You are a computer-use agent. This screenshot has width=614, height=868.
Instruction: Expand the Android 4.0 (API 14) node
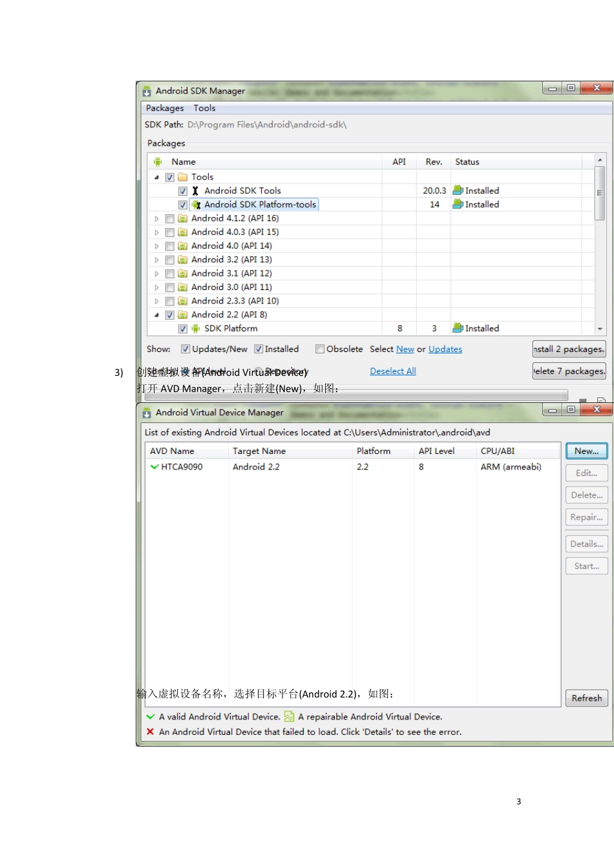pos(156,246)
